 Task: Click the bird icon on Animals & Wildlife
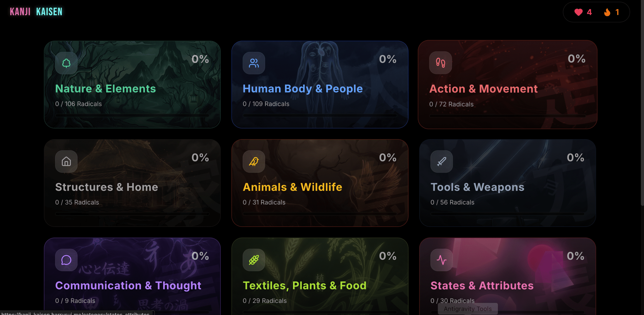click(x=254, y=162)
